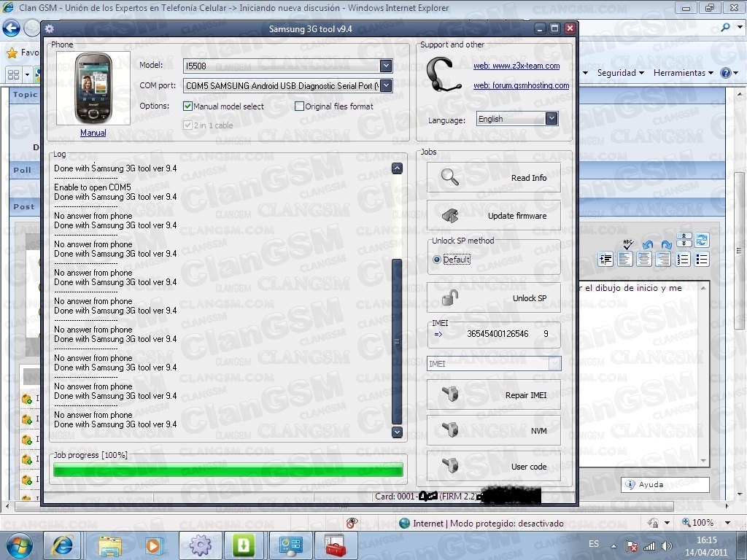The width and height of the screenshot is (747, 560).
Task: Click the align right icon in editor
Action: coord(663,260)
